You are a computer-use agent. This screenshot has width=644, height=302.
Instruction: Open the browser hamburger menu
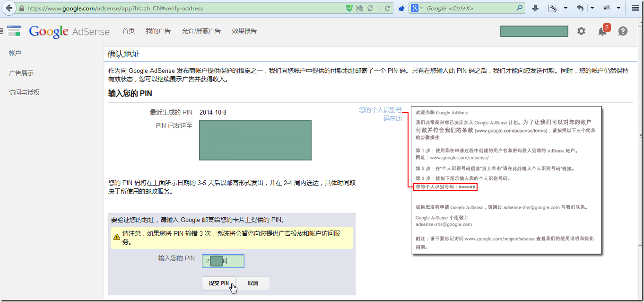(635, 8)
